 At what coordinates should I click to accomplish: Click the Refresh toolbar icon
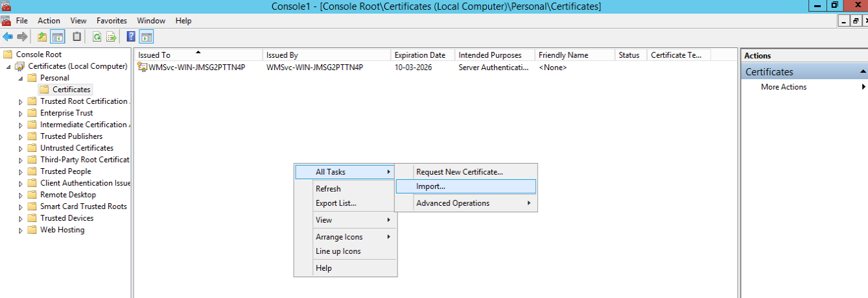tap(97, 37)
